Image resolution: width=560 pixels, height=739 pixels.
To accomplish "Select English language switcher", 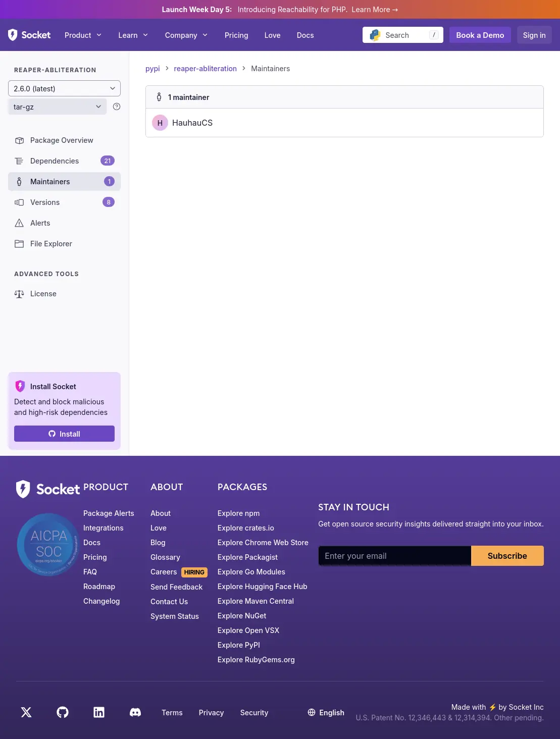I will [326, 712].
